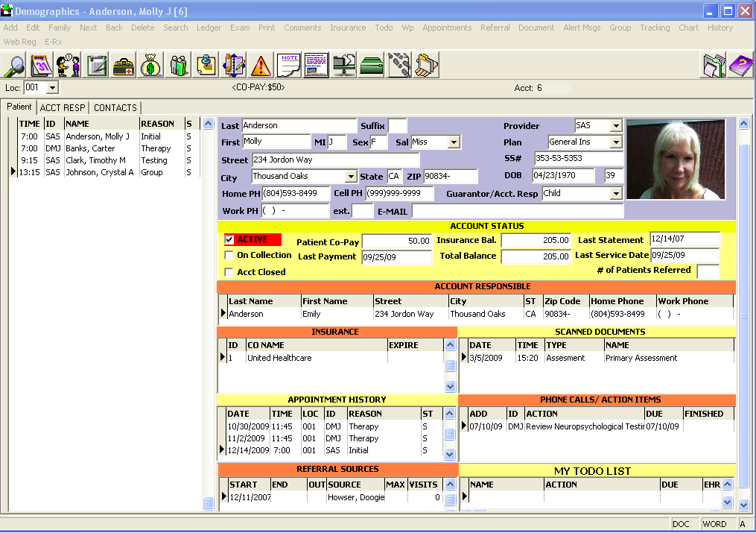This screenshot has width=756, height=533.
Task: Click the Street address input field
Action: coord(336,160)
